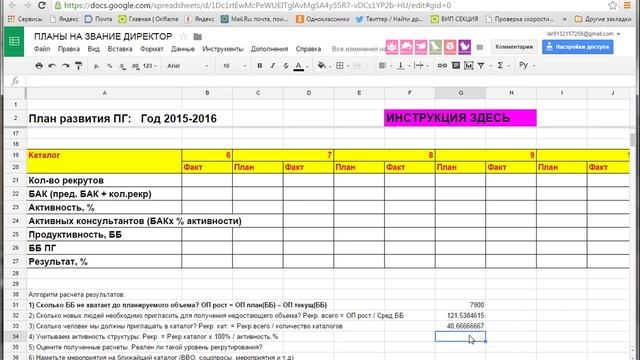Open the font size 10 dropdown
Image resolution: width=640 pixels, height=360 pixels.
pos(234,66)
